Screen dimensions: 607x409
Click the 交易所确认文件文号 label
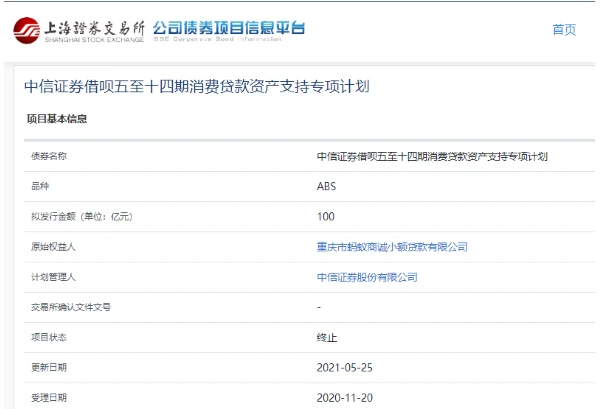(71, 307)
